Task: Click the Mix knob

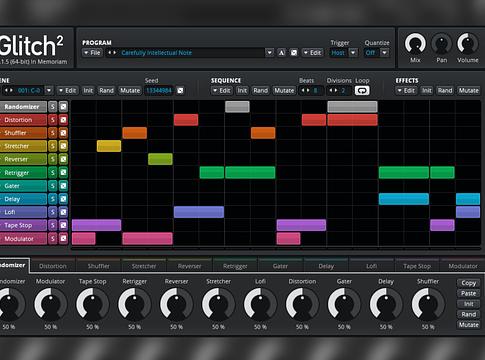Action: tap(415, 43)
